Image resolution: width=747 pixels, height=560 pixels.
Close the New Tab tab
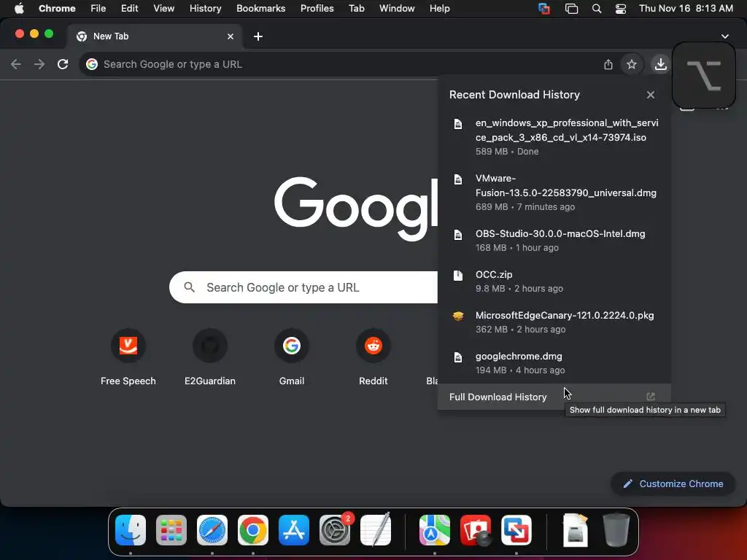pos(231,36)
